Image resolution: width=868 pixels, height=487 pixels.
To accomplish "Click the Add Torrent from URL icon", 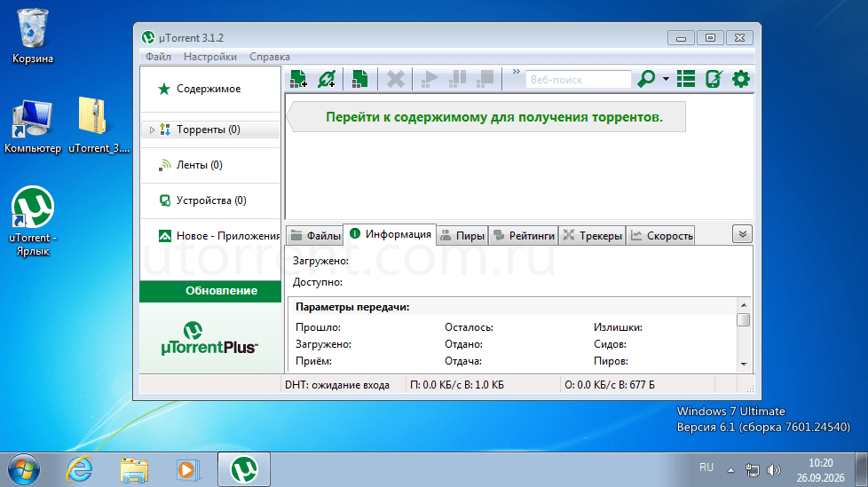I will coord(327,79).
